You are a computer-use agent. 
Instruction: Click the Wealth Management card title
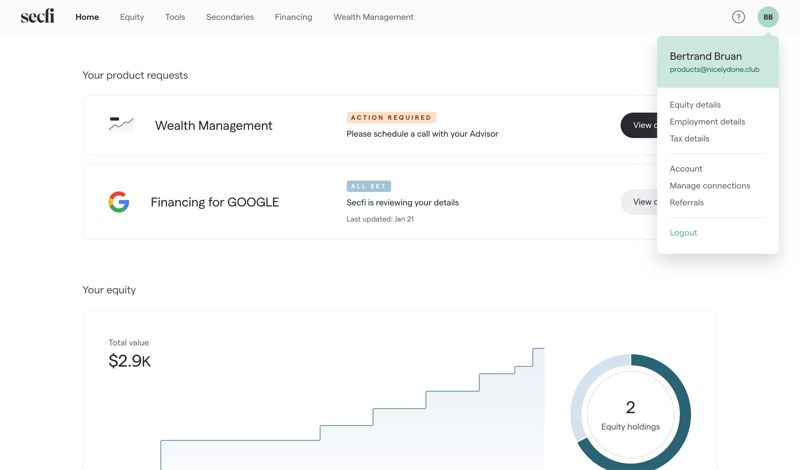click(x=213, y=126)
